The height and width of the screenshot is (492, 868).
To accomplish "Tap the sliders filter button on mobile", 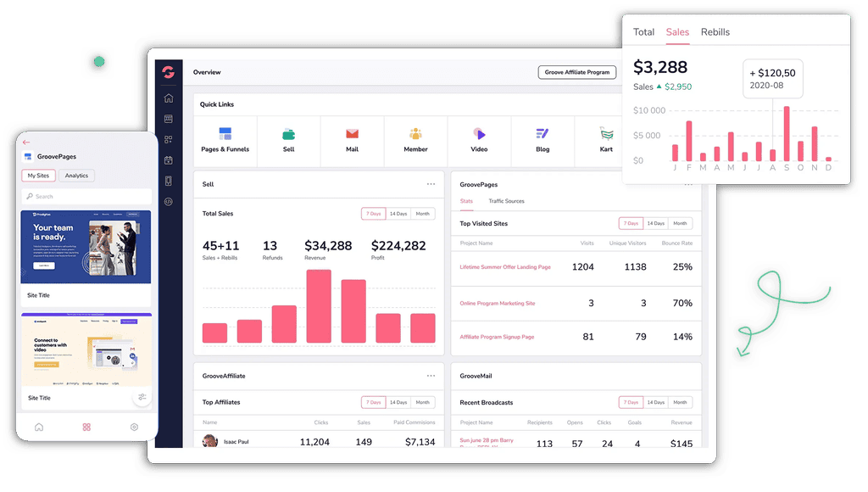I will [142, 397].
